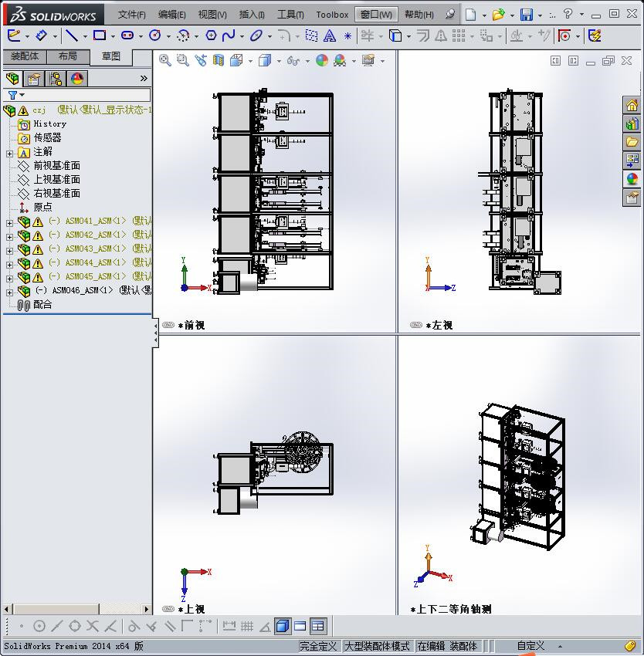644x656 pixels.
Task: Select the Corner Rectangle tool
Action: point(100,36)
